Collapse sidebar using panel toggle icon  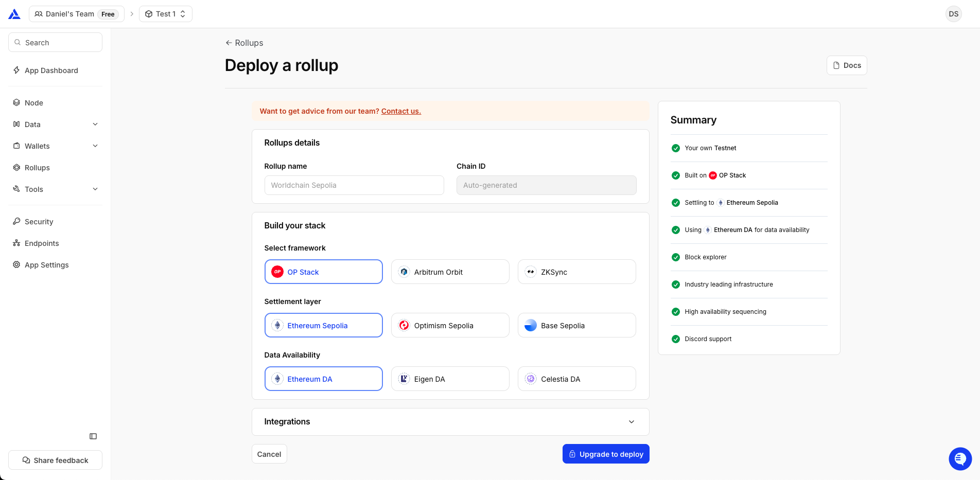(x=93, y=436)
